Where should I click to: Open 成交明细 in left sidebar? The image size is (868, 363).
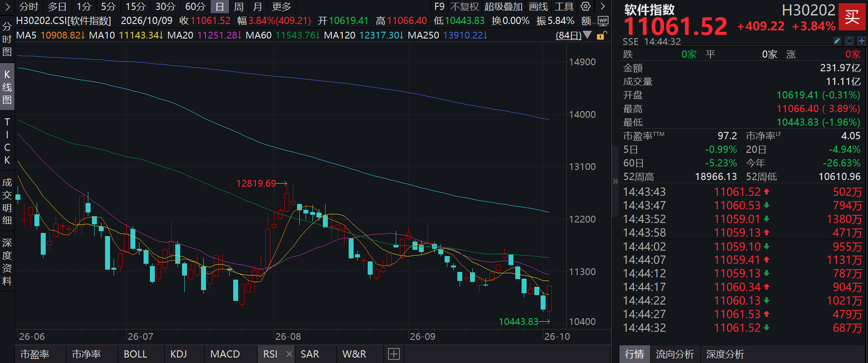click(7, 202)
